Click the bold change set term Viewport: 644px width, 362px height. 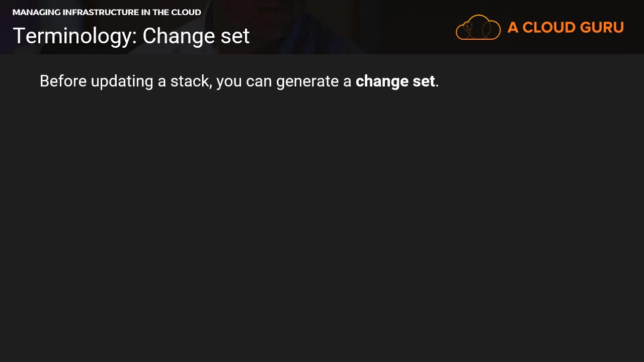(395, 81)
